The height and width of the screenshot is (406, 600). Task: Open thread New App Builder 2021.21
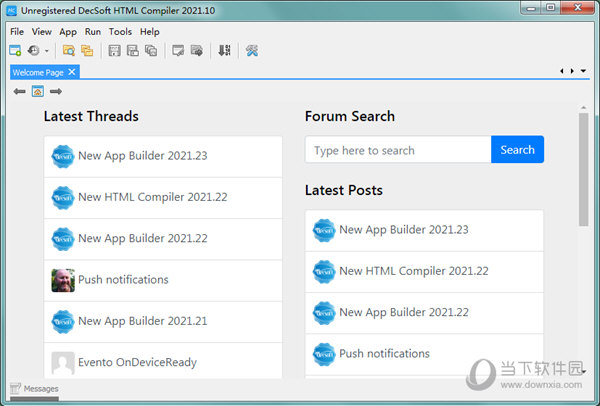[163, 321]
